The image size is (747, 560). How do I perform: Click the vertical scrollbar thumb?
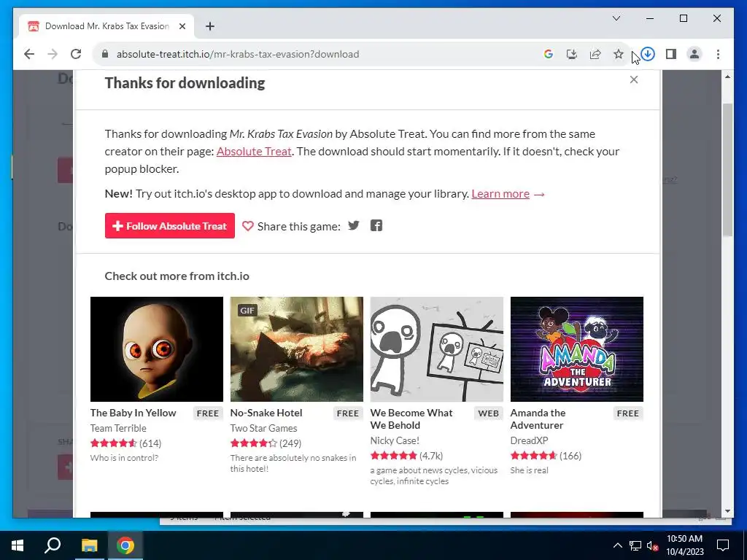click(x=727, y=169)
